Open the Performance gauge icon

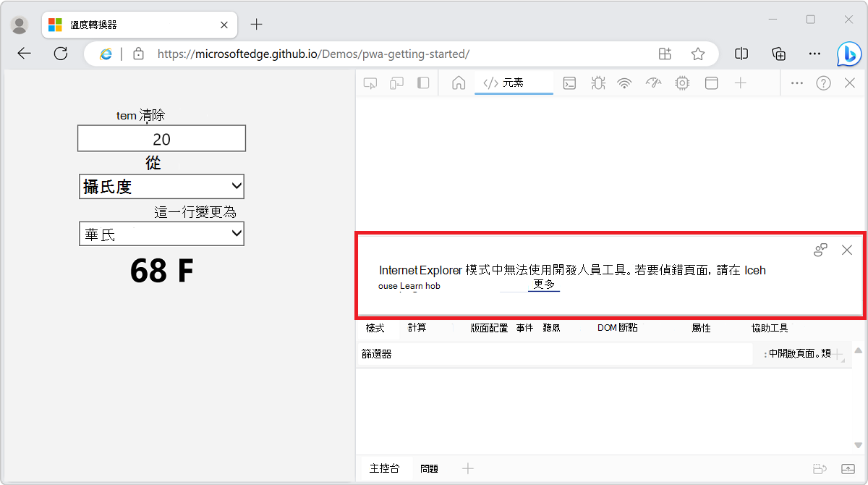pyautogui.click(x=653, y=83)
